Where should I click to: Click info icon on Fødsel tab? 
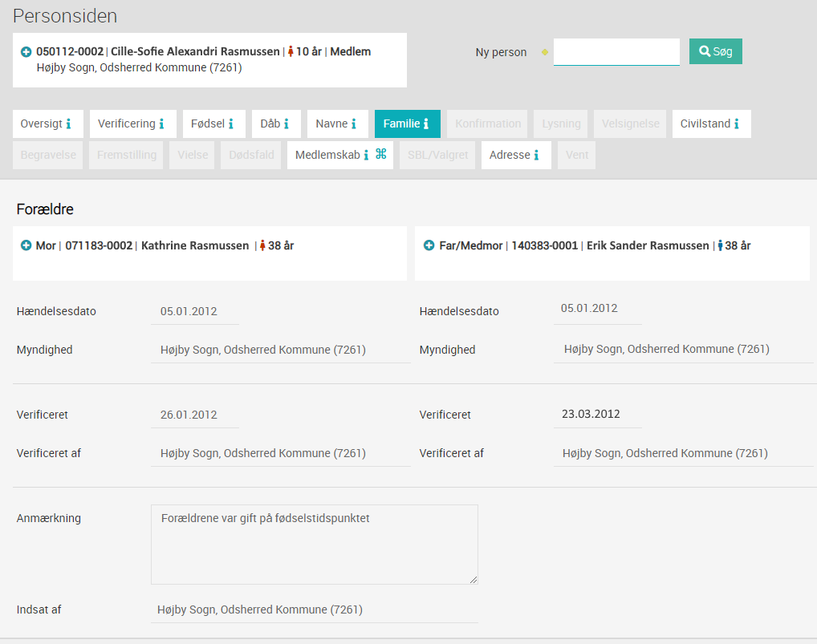[231, 124]
